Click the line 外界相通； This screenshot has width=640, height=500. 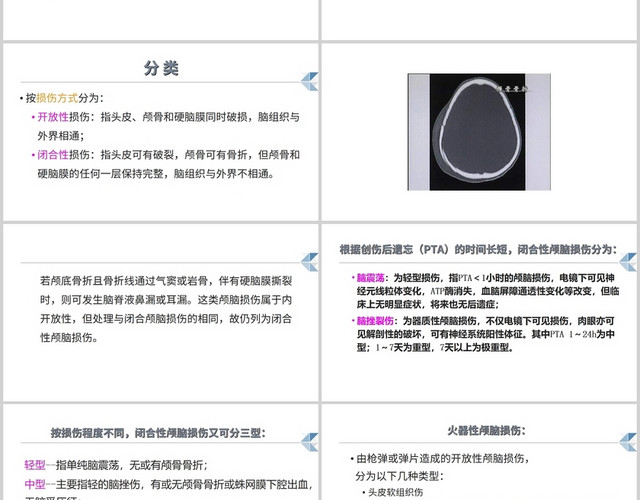[x=61, y=136]
